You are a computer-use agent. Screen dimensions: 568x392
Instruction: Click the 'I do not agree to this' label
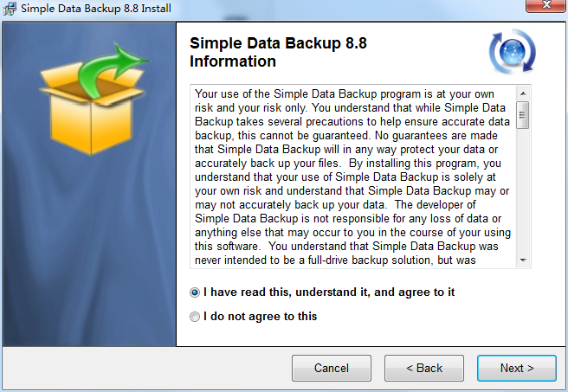tap(260, 317)
